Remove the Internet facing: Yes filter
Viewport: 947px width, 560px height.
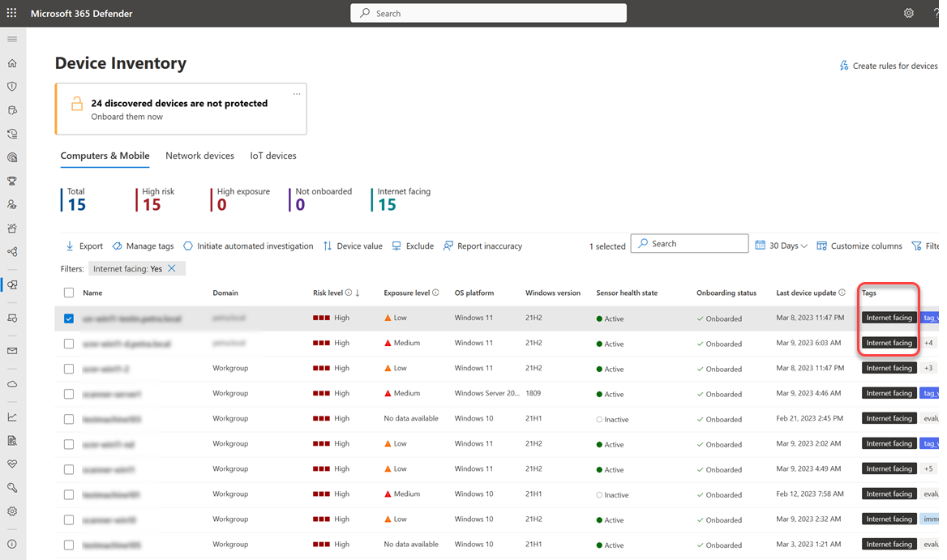click(x=172, y=268)
